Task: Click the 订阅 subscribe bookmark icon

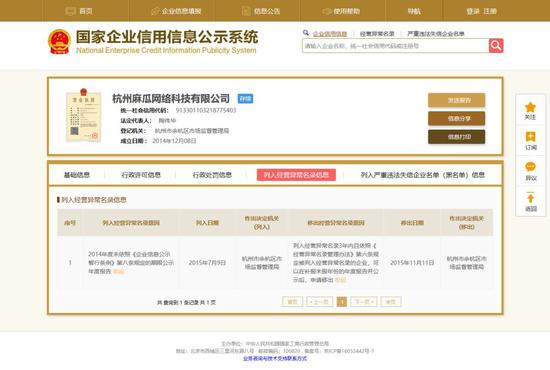Action: point(530,137)
